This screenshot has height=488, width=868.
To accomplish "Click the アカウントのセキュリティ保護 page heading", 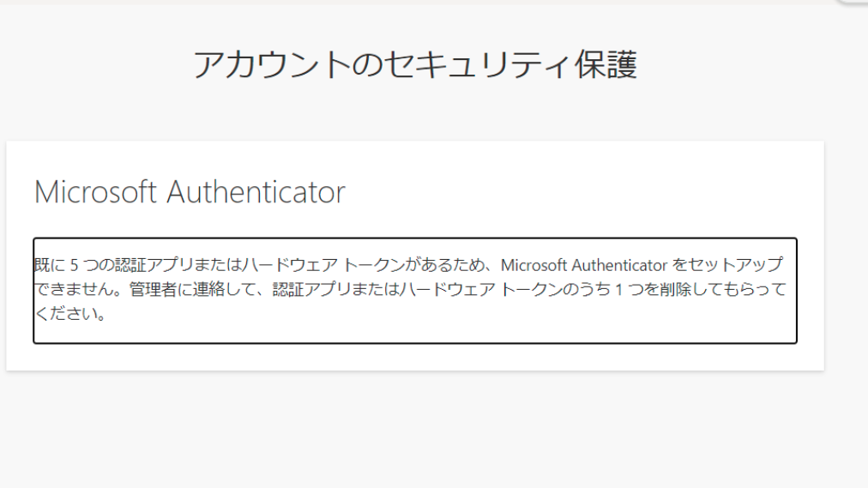I will click(x=415, y=64).
